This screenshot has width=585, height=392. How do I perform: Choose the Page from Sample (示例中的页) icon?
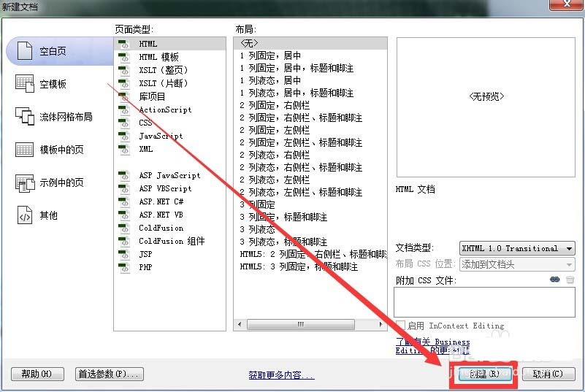pyautogui.click(x=26, y=182)
